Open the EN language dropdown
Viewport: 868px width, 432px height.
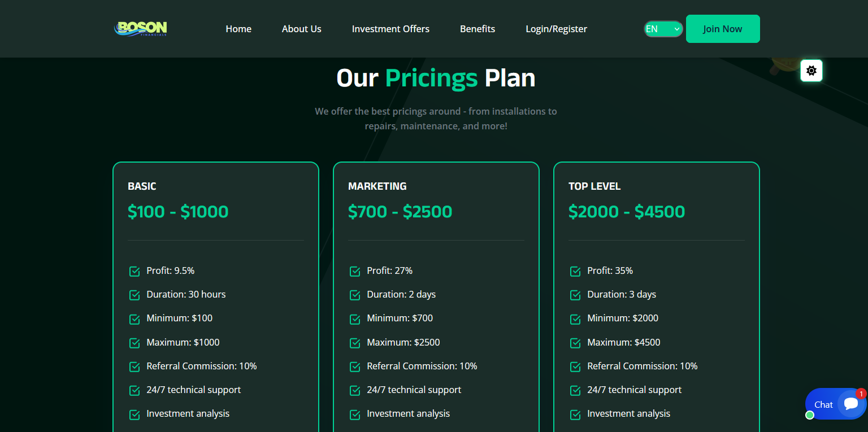(x=663, y=29)
